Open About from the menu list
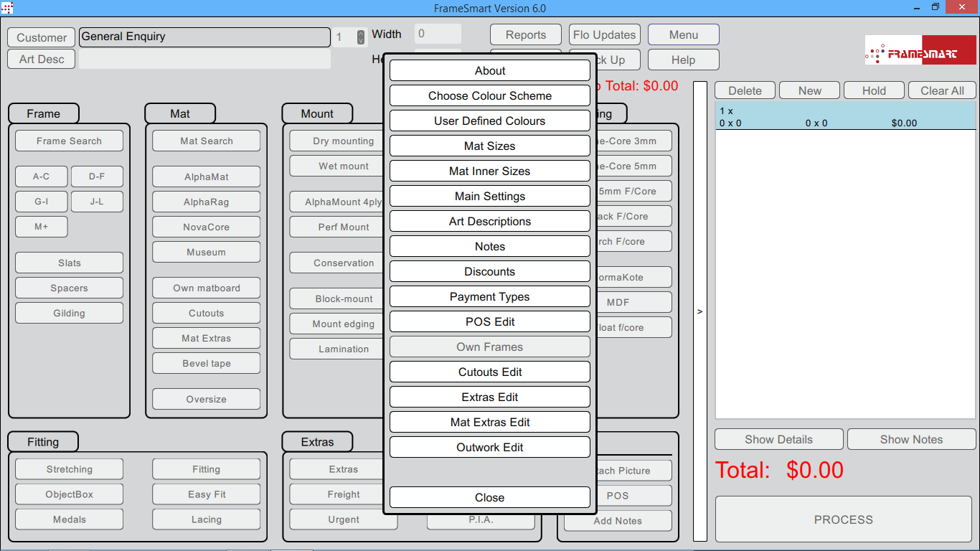Screen dimensions: 980x551 pos(490,70)
